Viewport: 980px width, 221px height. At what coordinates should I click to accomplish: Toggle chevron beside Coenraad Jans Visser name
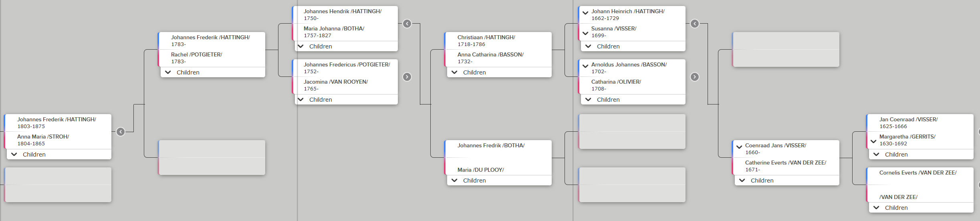(739, 147)
